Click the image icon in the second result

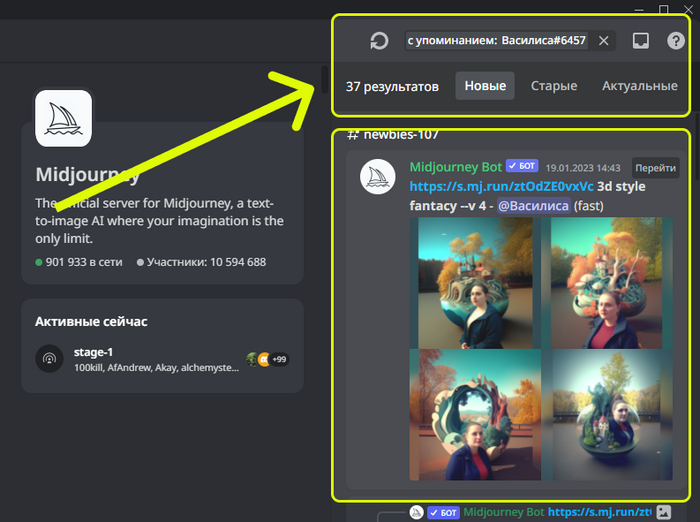[664, 512]
